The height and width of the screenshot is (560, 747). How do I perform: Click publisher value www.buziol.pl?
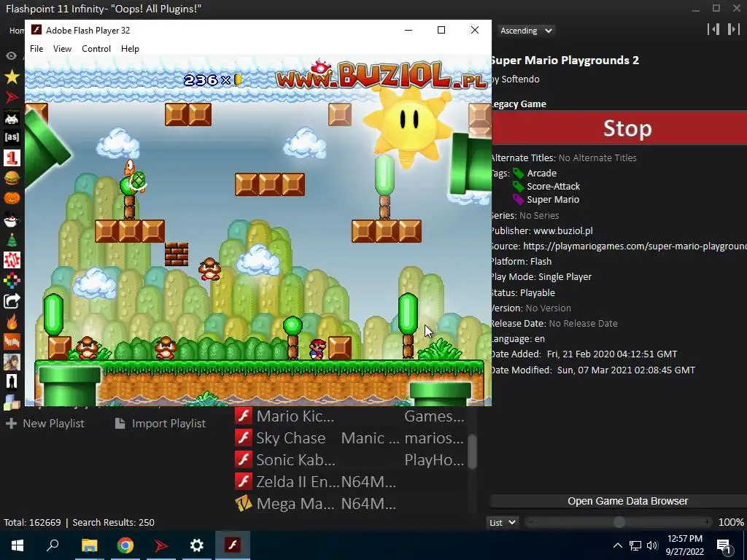coord(563,231)
